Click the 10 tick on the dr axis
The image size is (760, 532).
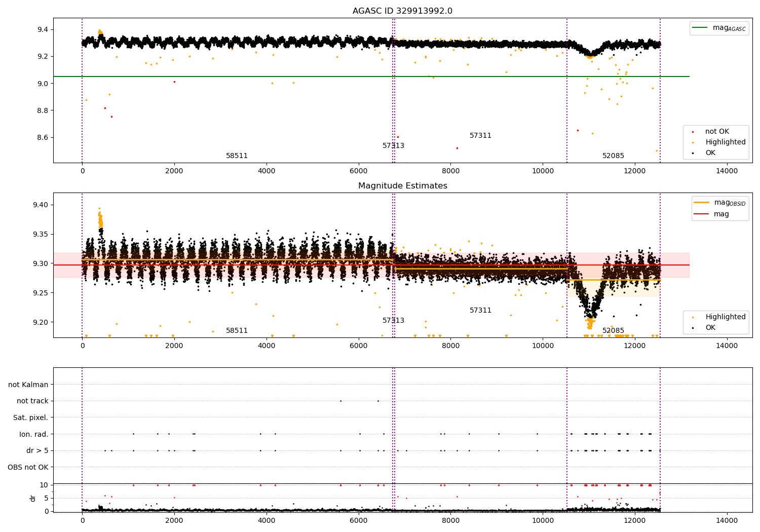(44, 485)
